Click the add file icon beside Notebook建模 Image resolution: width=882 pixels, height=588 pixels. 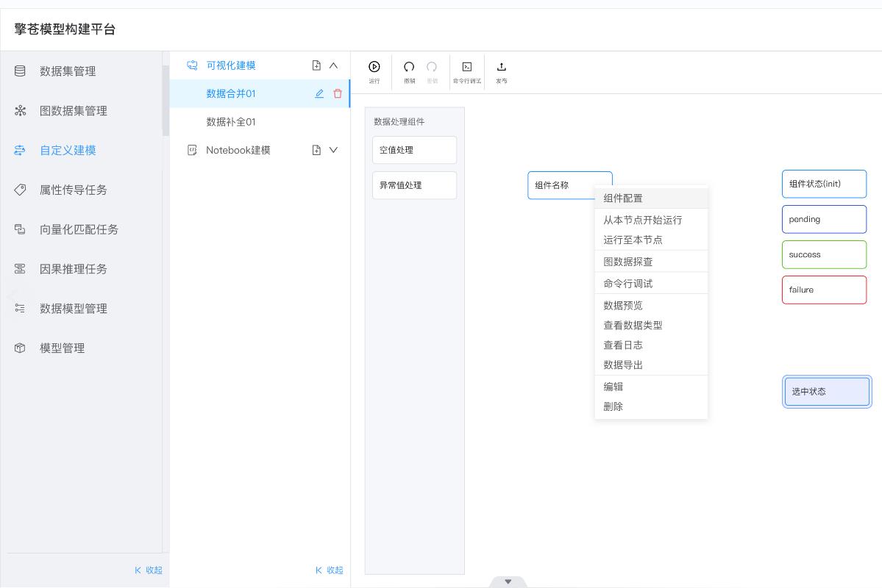pos(316,150)
